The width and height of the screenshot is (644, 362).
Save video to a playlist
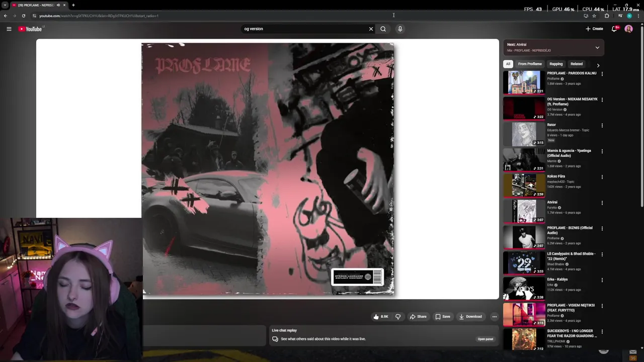(x=443, y=317)
